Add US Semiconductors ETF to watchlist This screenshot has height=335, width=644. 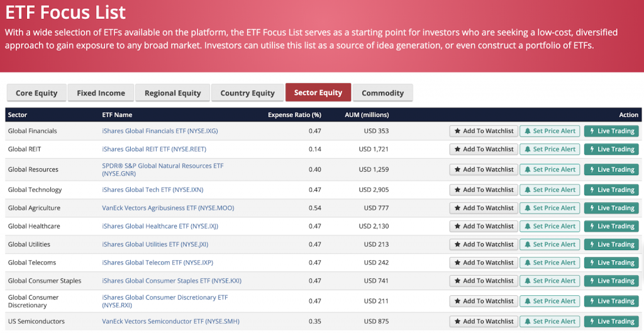484,321
